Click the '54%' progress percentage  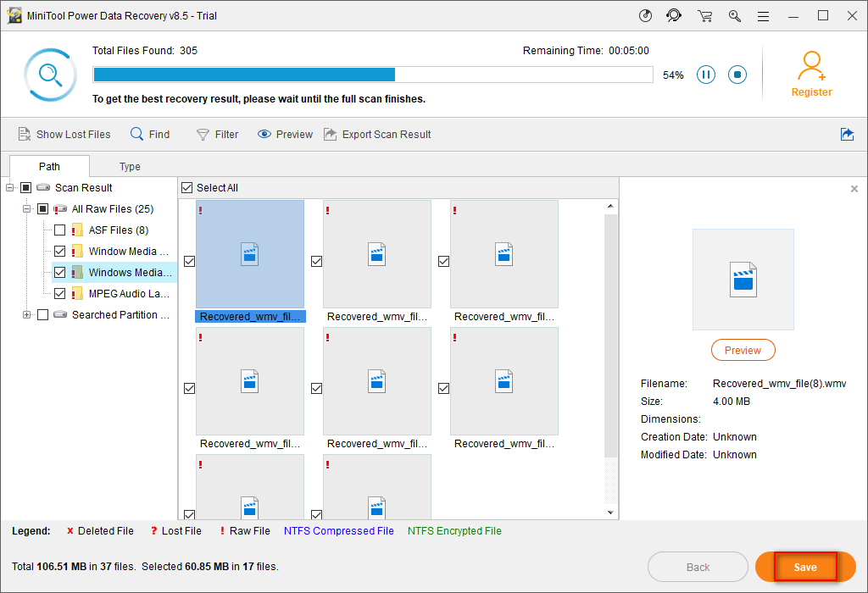pos(673,75)
